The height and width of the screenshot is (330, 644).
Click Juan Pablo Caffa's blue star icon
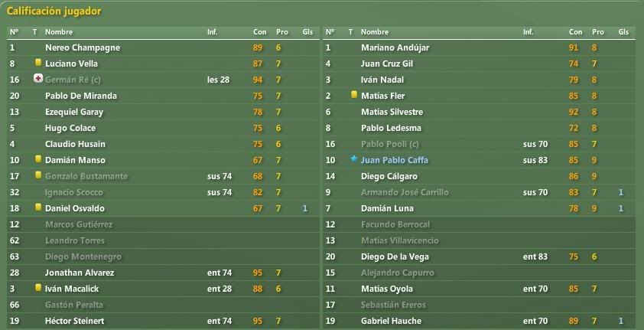(x=353, y=159)
